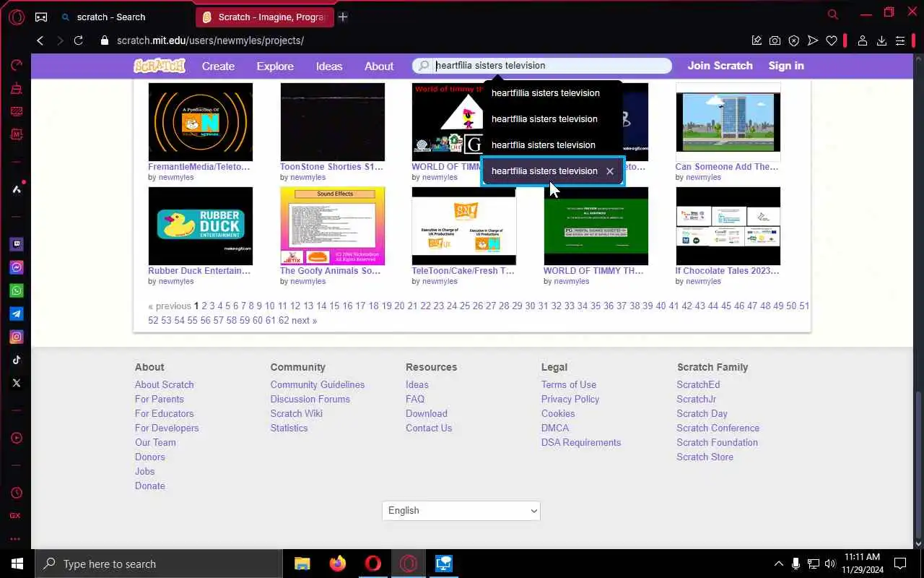924x578 pixels.
Task: Click the Scratch logo
Action: [x=160, y=66]
